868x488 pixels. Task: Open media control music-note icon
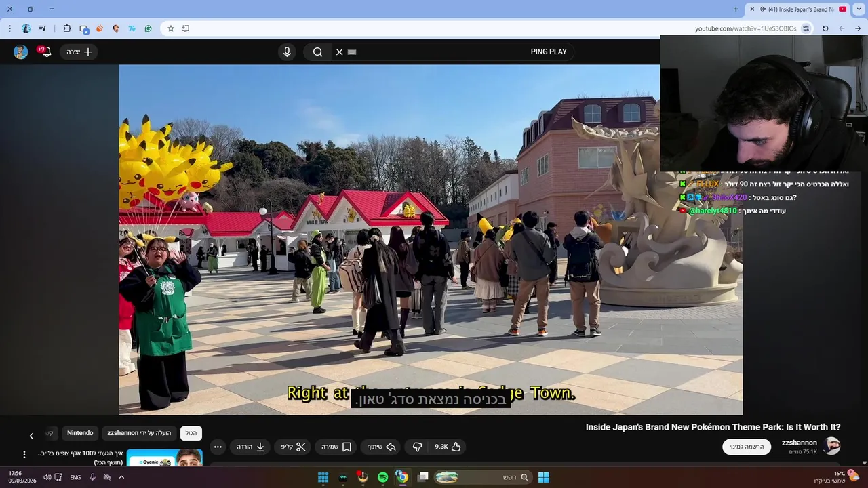[x=43, y=28]
